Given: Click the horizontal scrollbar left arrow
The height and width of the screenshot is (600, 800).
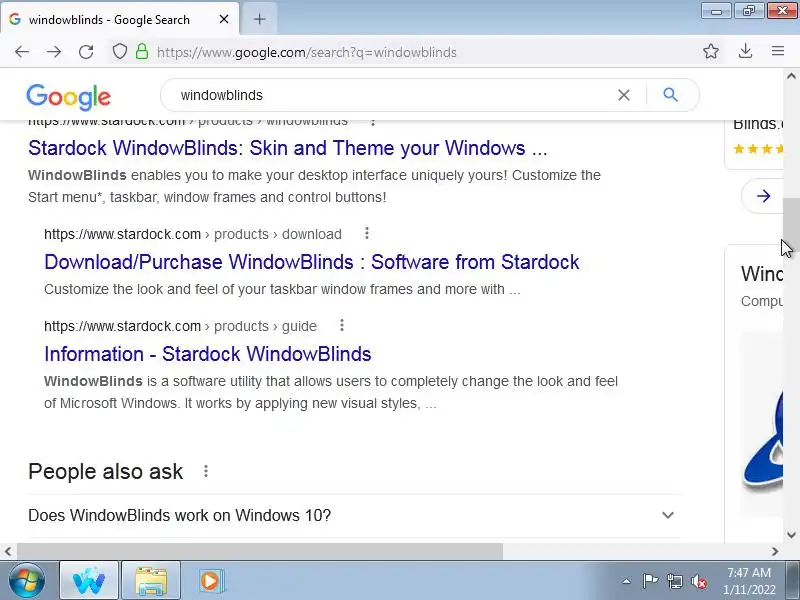Looking at the screenshot, I should tap(8, 551).
